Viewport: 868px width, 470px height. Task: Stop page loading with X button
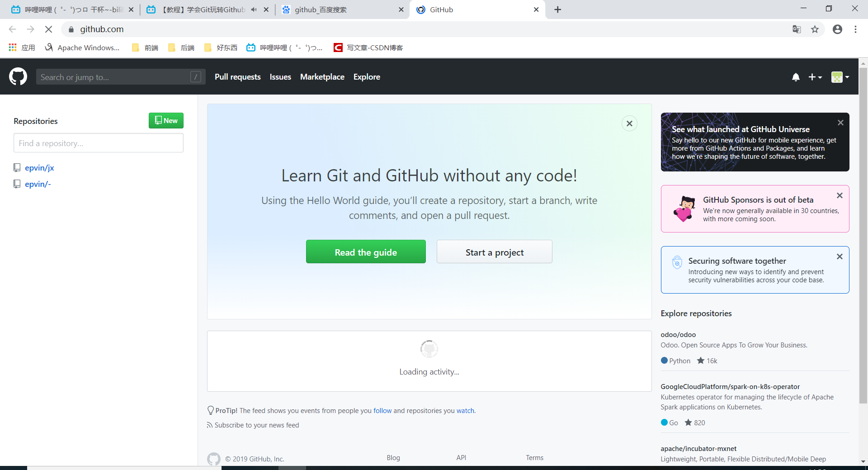point(48,29)
